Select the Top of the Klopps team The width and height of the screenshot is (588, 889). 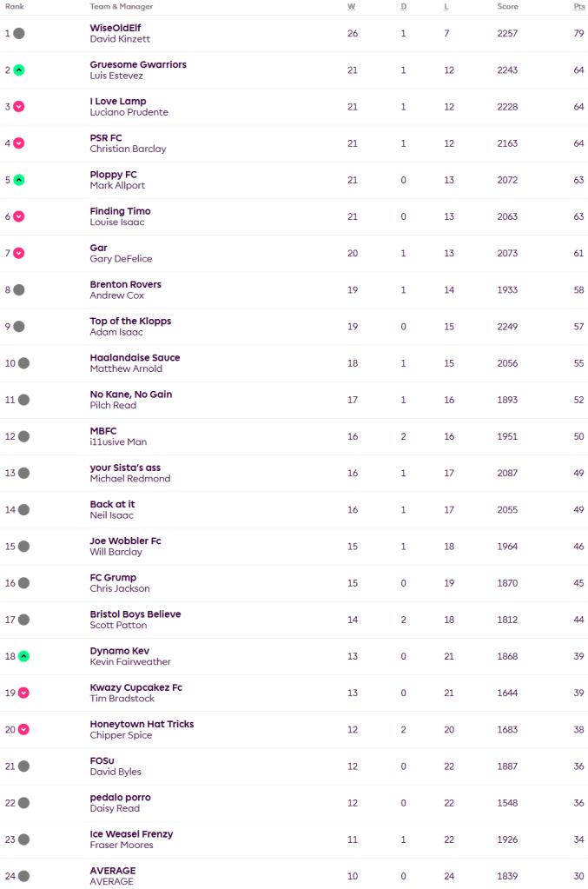click(130, 321)
